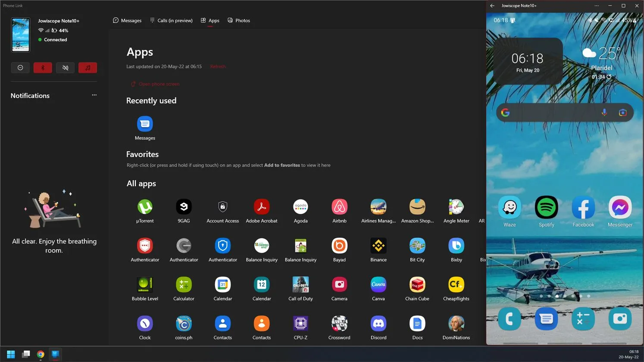Open the Windows Start menu

point(11,354)
